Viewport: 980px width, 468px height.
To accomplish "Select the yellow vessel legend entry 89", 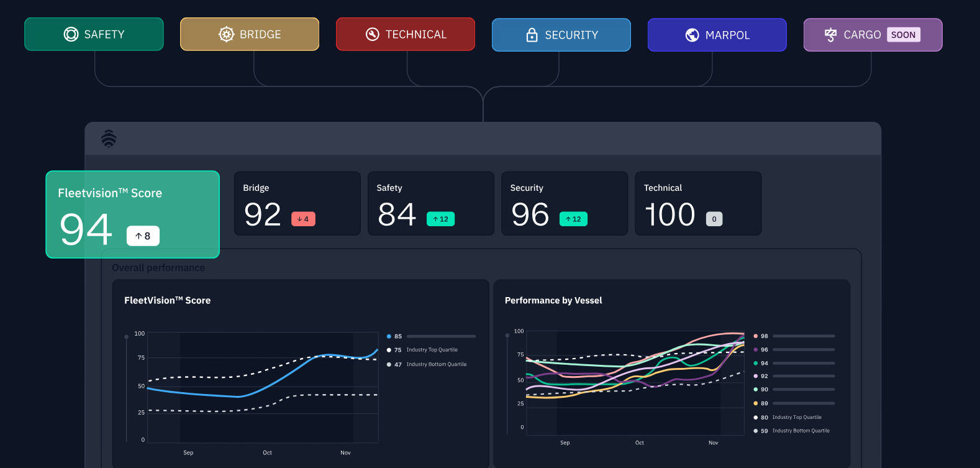I will pyautogui.click(x=794, y=403).
